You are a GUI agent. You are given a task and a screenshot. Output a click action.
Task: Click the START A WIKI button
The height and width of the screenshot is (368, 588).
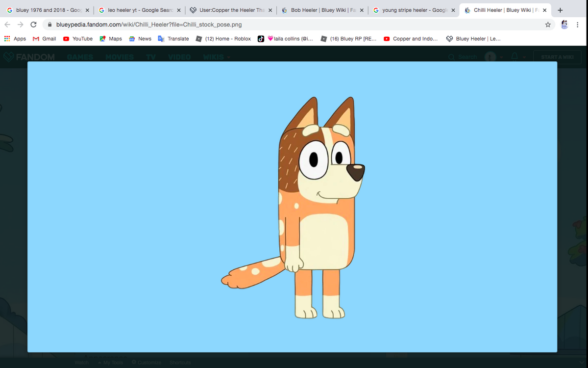(x=557, y=57)
